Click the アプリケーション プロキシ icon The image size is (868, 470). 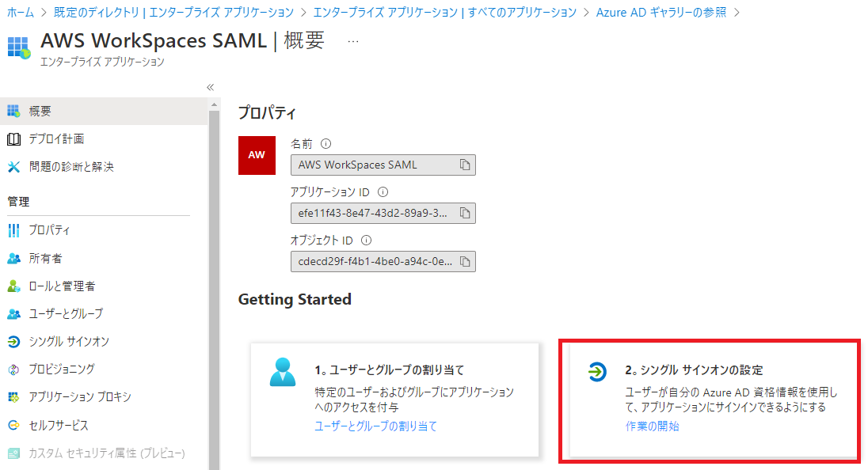tap(13, 396)
